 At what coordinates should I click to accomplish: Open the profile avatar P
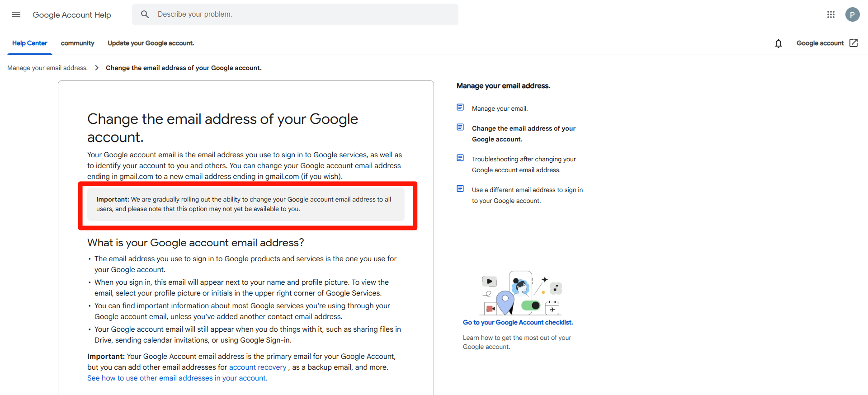pos(852,14)
